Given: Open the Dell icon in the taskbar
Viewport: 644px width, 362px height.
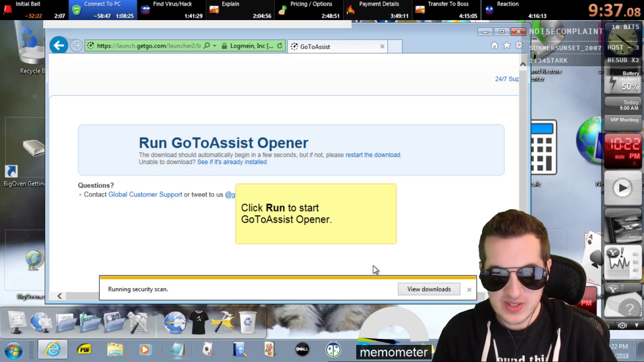Looking at the screenshot, I should pos(302,349).
